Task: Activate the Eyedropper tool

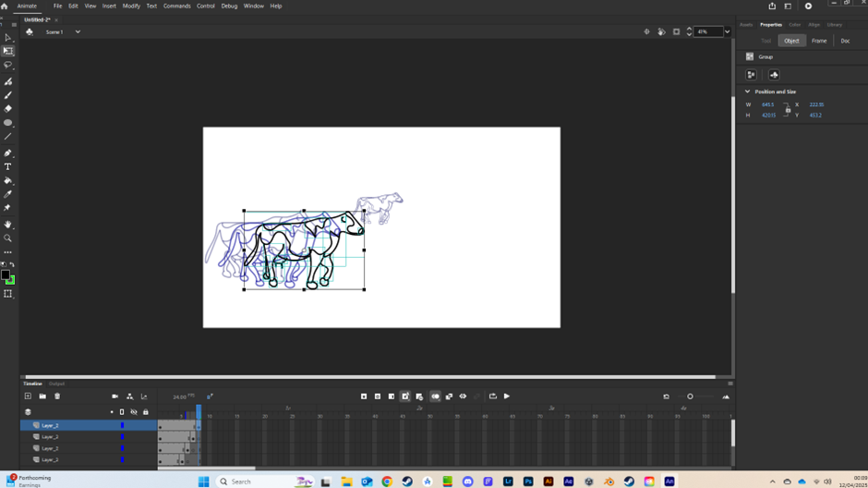Action: tap(8, 195)
